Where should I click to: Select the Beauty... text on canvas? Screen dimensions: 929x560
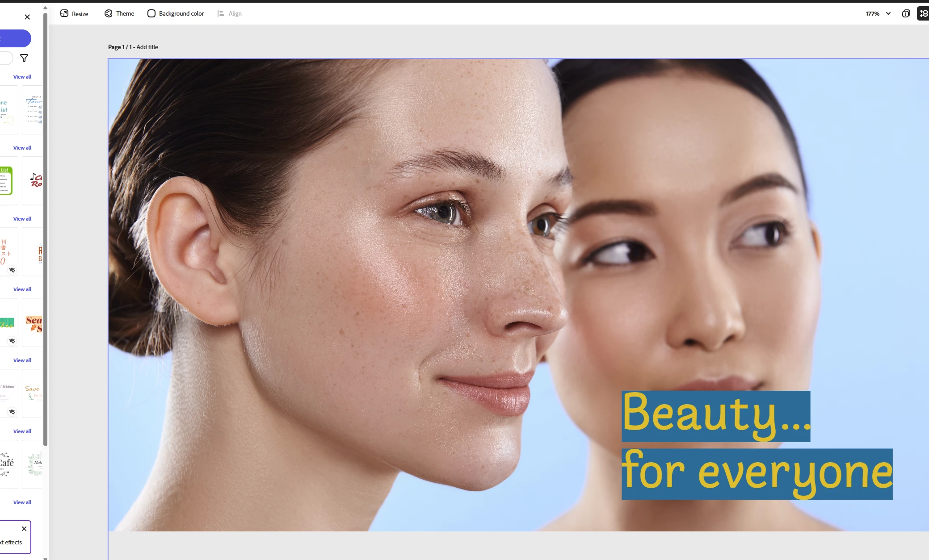[715, 416]
